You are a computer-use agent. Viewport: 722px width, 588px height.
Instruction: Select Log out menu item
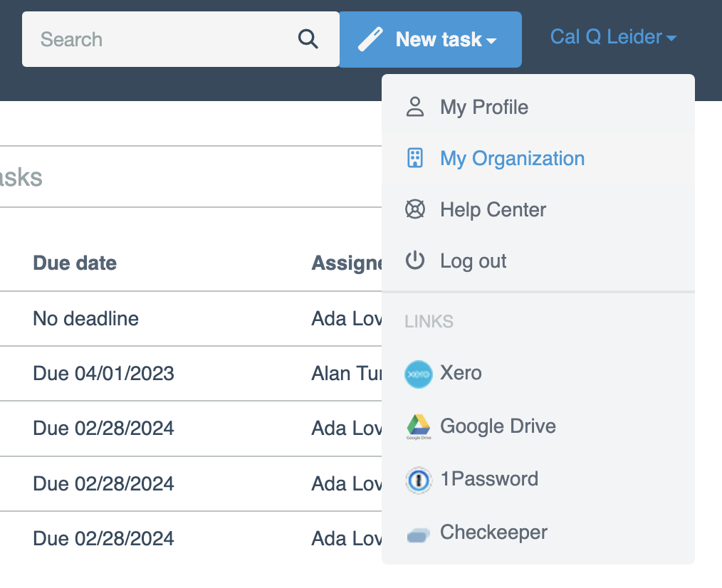pyautogui.click(x=473, y=261)
